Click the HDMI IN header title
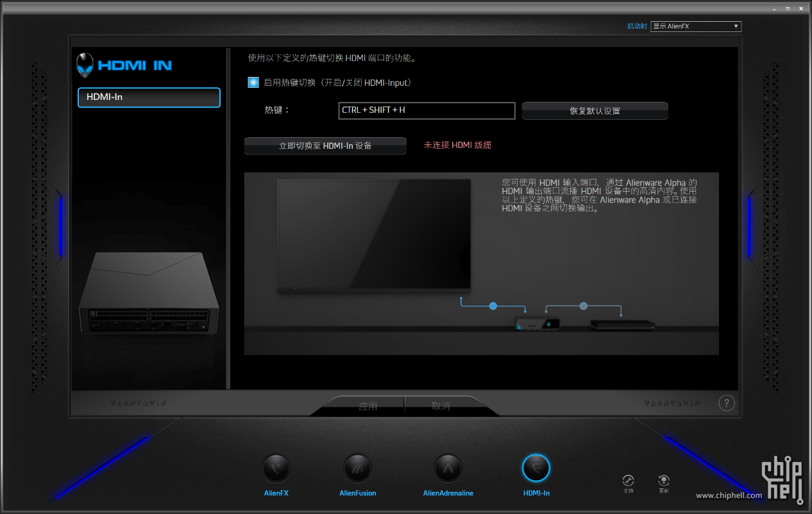The height and width of the screenshot is (514, 812). click(x=135, y=65)
